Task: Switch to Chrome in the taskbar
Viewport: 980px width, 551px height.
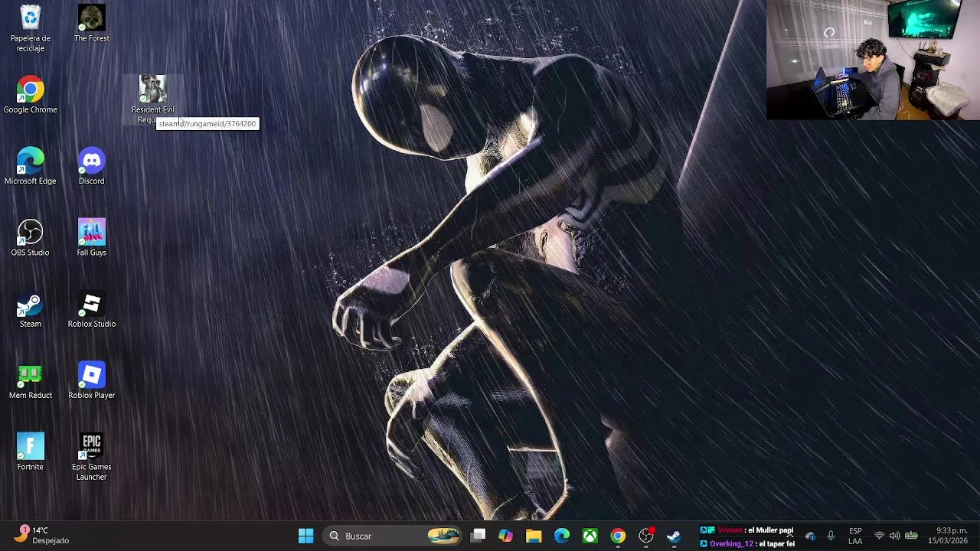Action: [618, 536]
